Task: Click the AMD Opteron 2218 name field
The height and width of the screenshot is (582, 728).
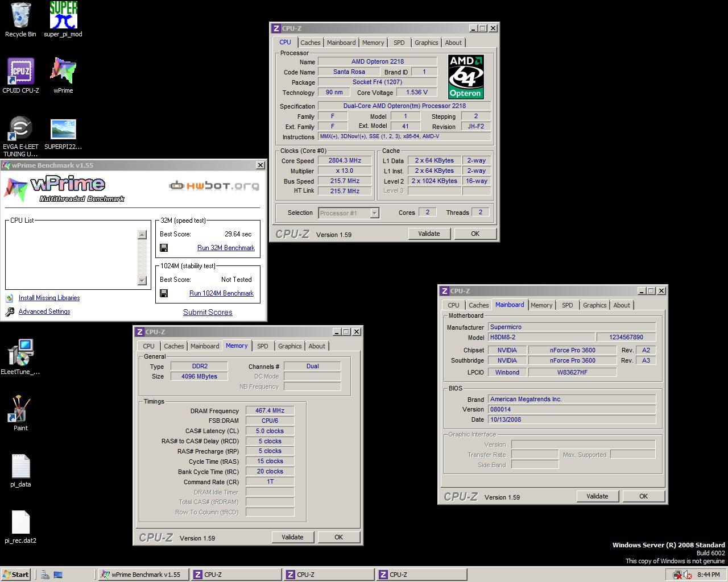Action: [x=378, y=61]
